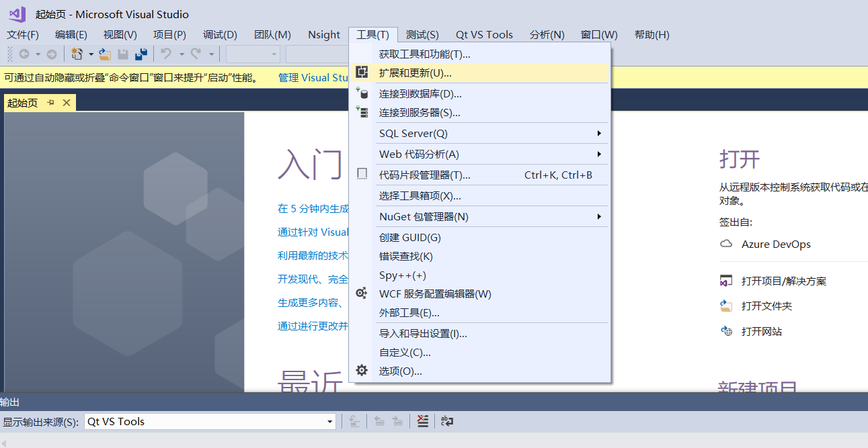Open the 编辑(E) menu

point(71,35)
